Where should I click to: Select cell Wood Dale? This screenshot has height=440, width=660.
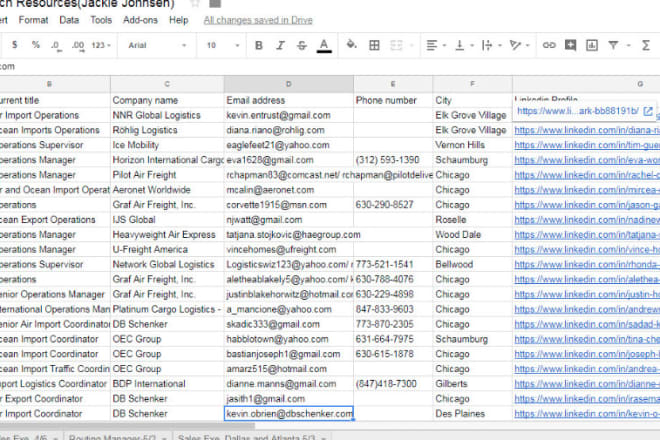(473, 235)
